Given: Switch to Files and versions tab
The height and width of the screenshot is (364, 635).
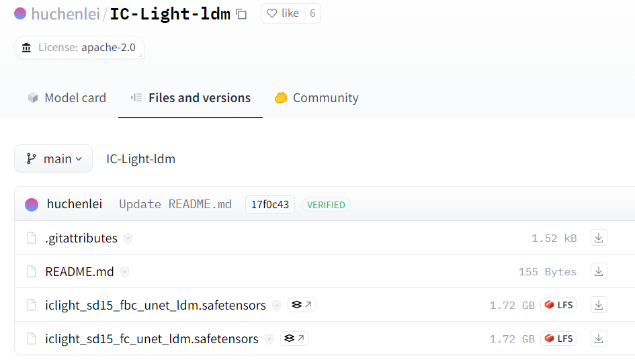Looking at the screenshot, I should tap(190, 97).
